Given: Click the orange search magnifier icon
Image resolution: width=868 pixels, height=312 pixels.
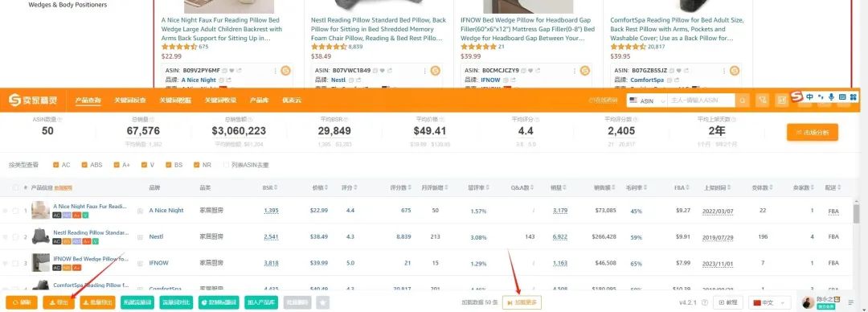Looking at the screenshot, I should pyautogui.click(x=743, y=101).
